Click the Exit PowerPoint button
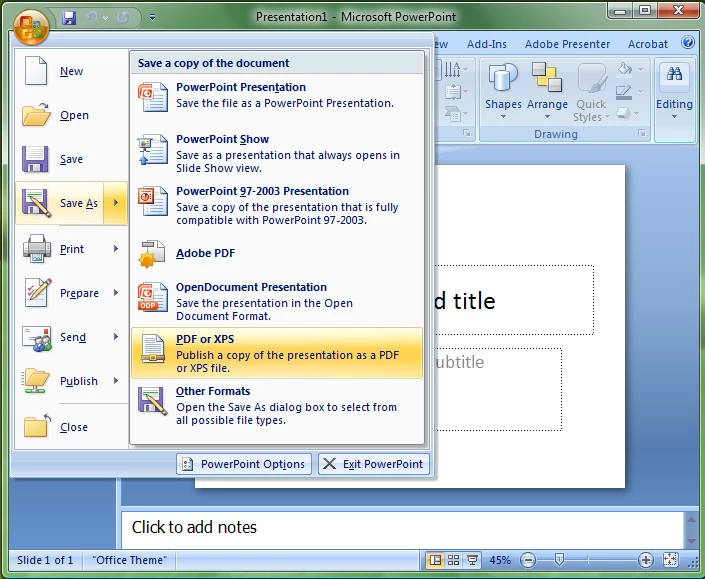Viewport: 705px width, 579px height. 374,464
